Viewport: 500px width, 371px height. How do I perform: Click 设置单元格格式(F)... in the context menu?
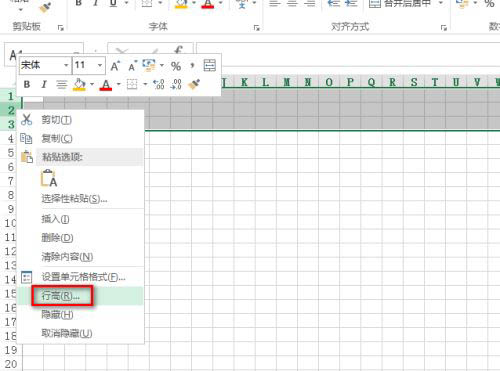coord(83,277)
